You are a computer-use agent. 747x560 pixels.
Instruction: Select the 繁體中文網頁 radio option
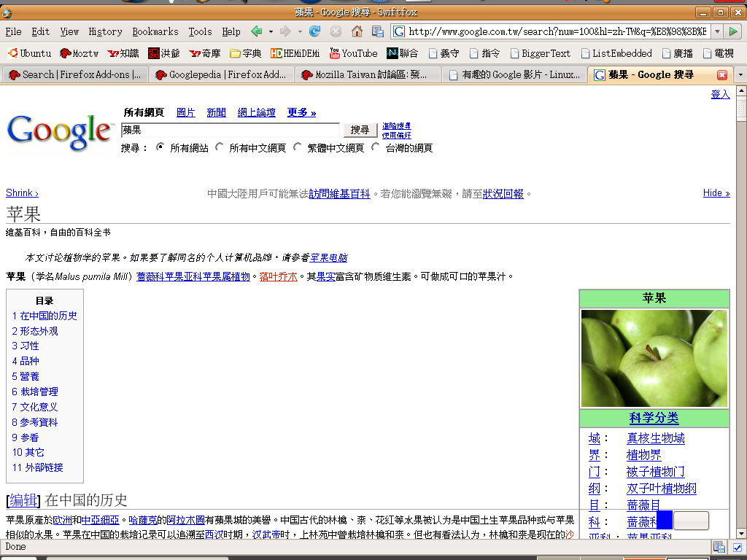pyautogui.click(x=298, y=147)
